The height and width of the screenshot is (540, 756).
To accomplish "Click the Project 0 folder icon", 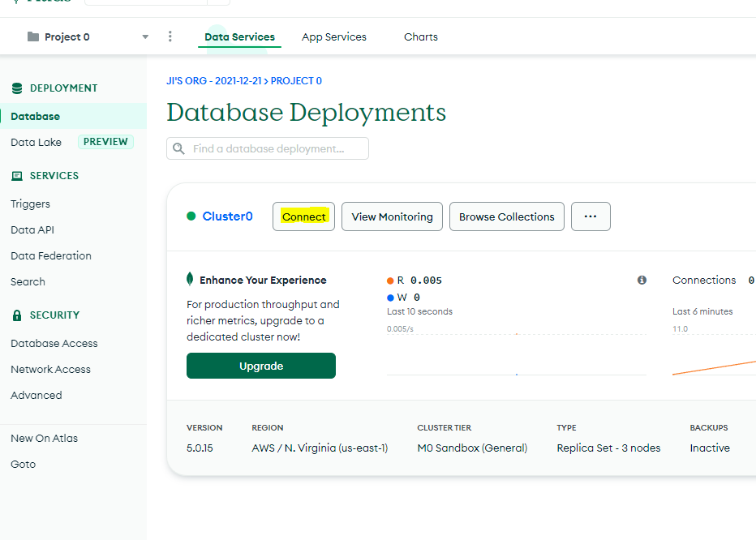I will (32, 36).
